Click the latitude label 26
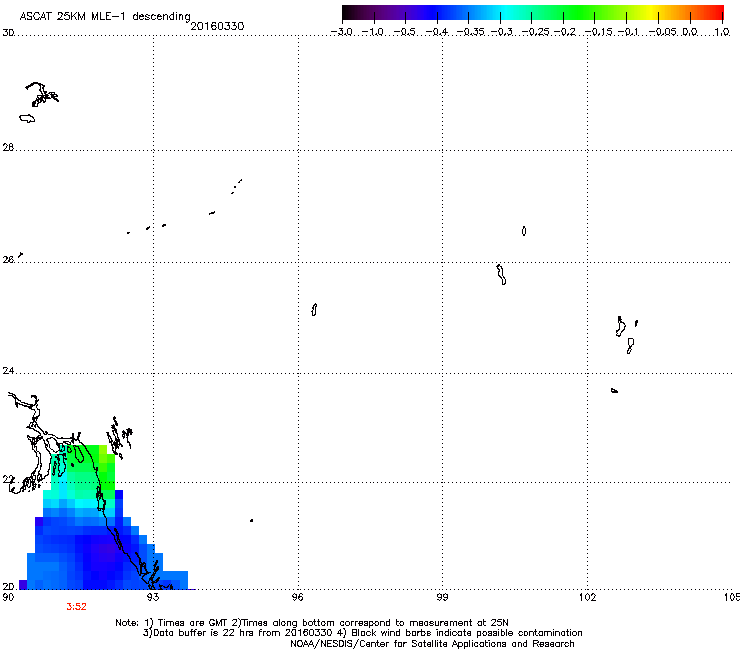Viewport: 740px width, 650px height. point(8,259)
